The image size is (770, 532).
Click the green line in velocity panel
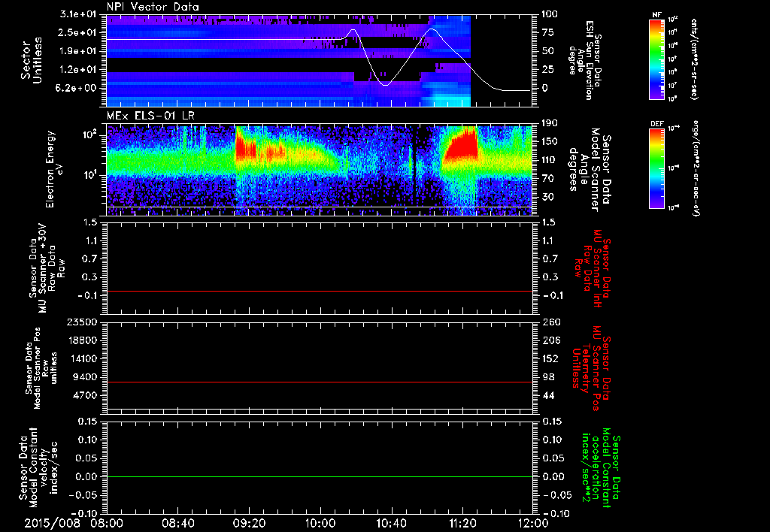point(320,476)
